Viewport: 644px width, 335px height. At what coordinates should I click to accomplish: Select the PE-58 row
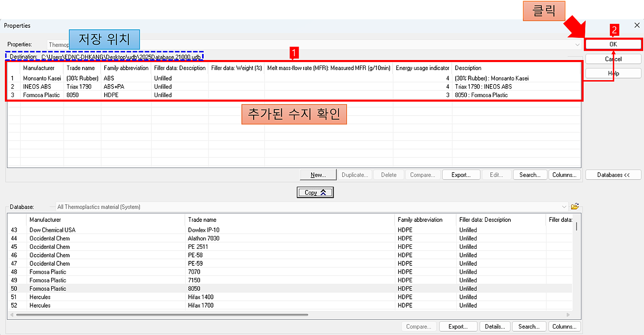[290, 255]
